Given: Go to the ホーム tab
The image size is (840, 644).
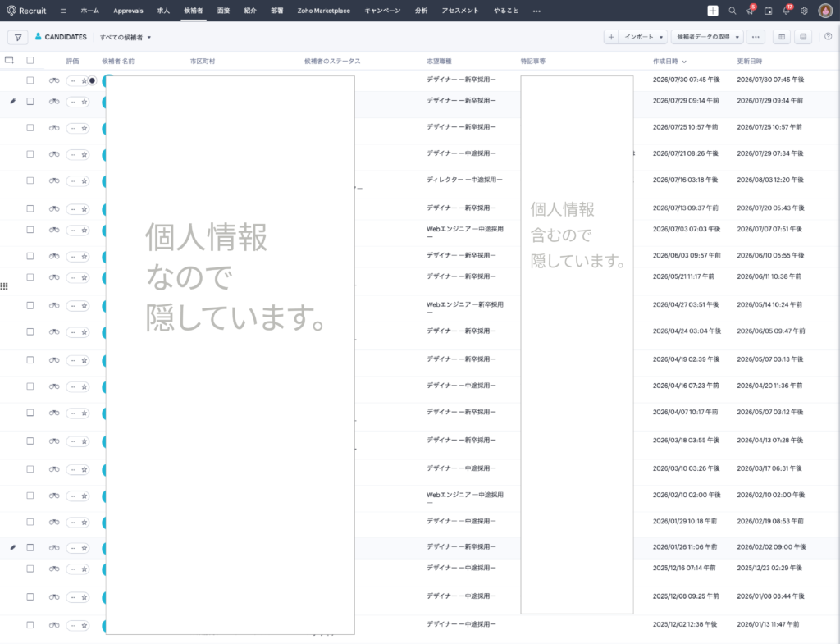Looking at the screenshot, I should [x=90, y=11].
